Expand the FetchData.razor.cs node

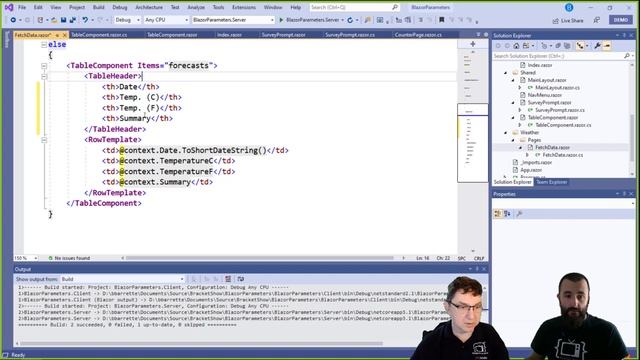click(527, 155)
